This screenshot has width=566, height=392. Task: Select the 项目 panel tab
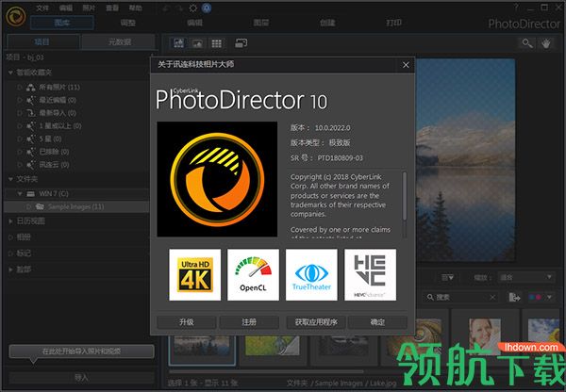[42, 41]
